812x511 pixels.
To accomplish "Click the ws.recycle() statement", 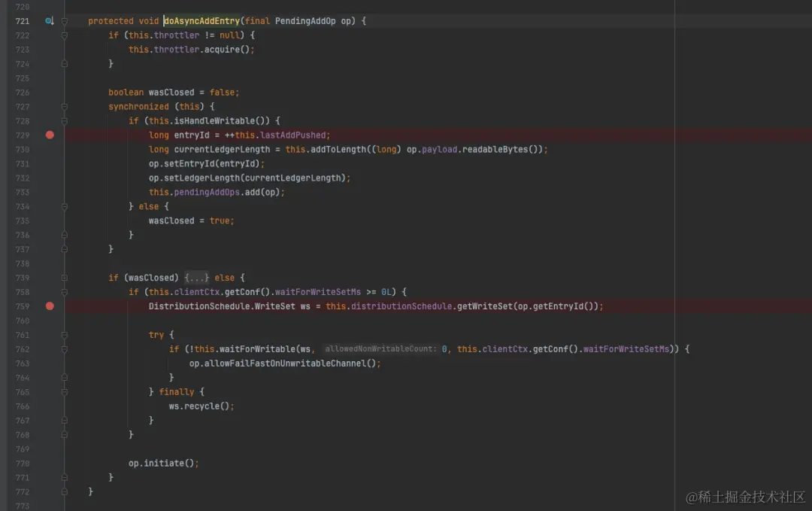I will (201, 406).
